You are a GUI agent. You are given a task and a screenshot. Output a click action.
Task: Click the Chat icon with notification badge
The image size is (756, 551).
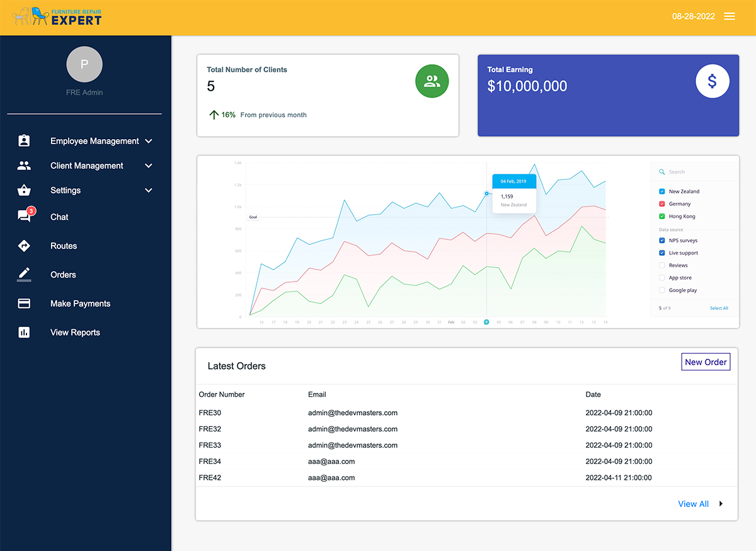pos(25,216)
